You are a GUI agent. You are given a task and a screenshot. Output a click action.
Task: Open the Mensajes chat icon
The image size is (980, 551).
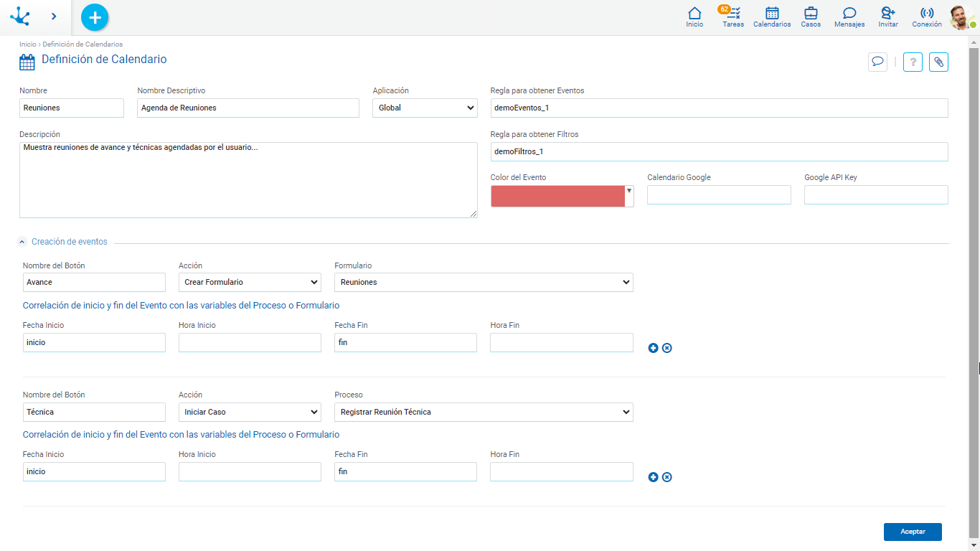[849, 14]
